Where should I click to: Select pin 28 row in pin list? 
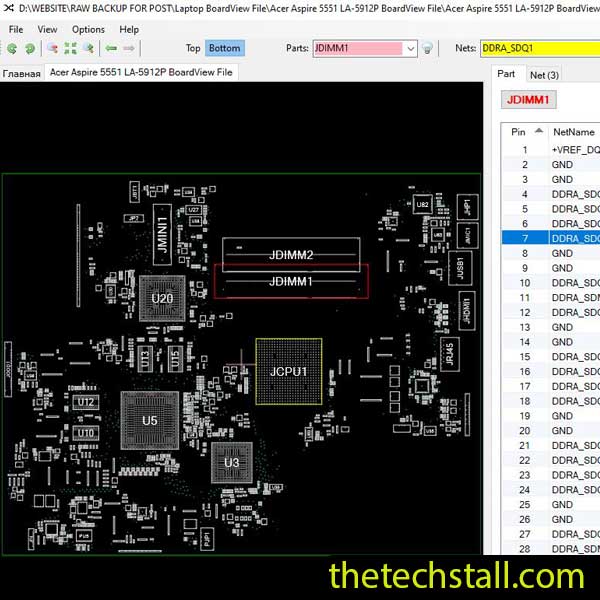(551, 549)
